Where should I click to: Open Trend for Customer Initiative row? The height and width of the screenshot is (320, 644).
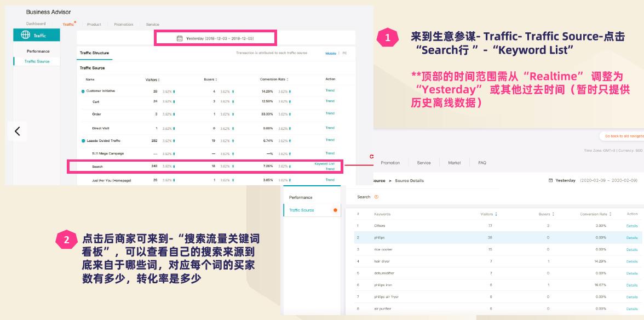[330, 90]
